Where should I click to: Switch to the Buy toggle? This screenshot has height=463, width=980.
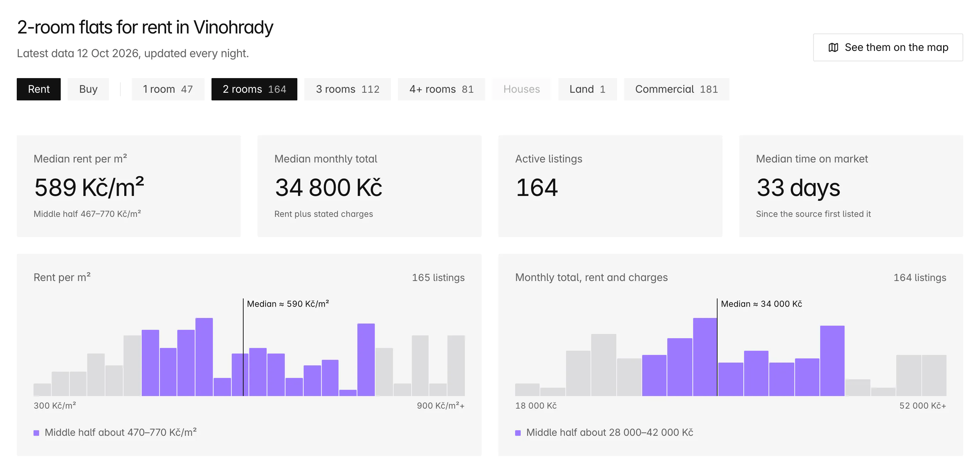88,89
